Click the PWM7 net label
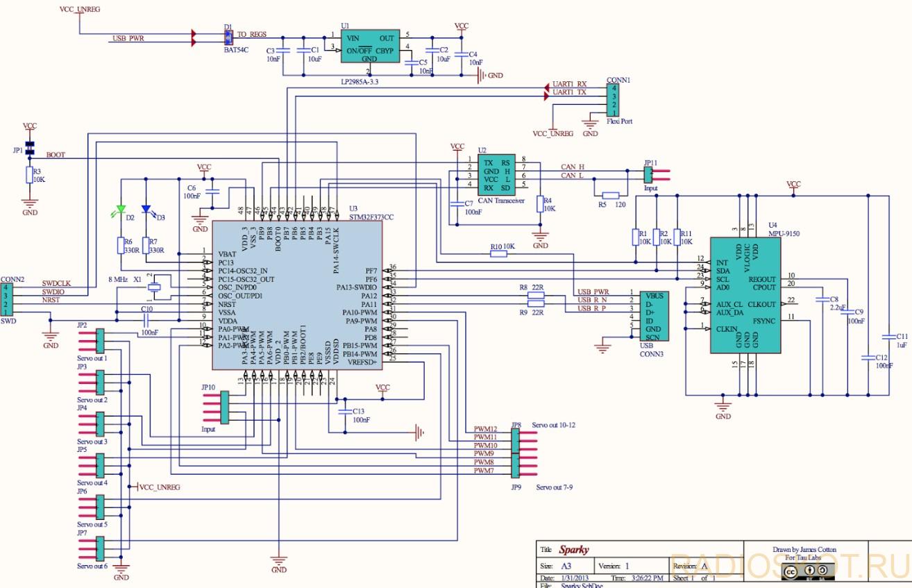 [x=484, y=471]
